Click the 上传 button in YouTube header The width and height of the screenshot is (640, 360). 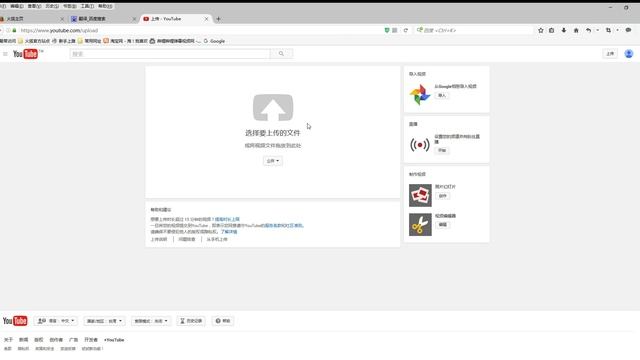(610, 54)
